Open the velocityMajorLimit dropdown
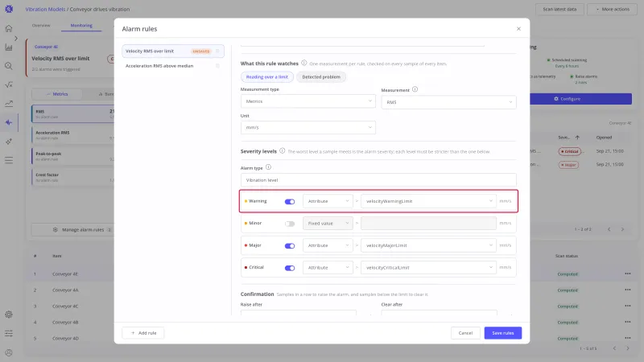This screenshot has height=362, width=644. point(428,245)
